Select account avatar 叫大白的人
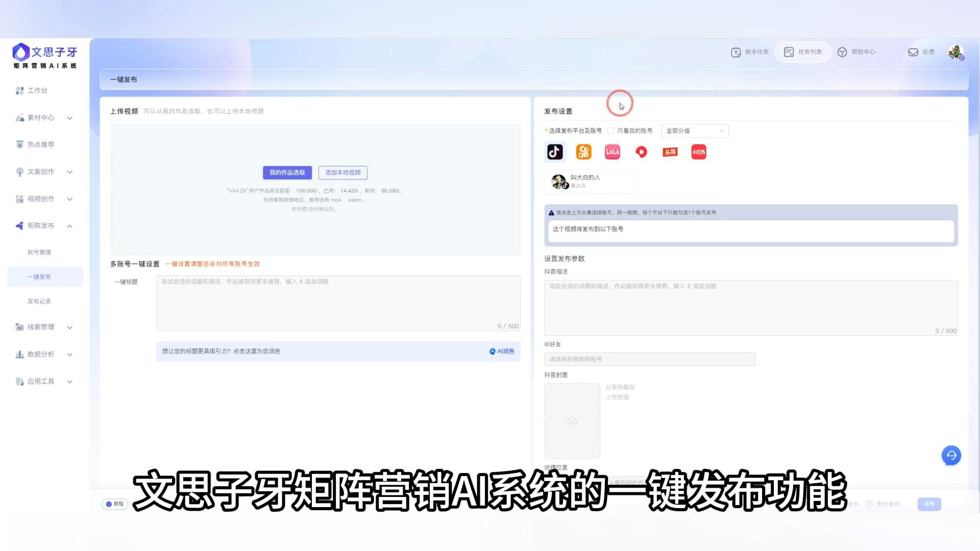980x551 pixels. [559, 181]
